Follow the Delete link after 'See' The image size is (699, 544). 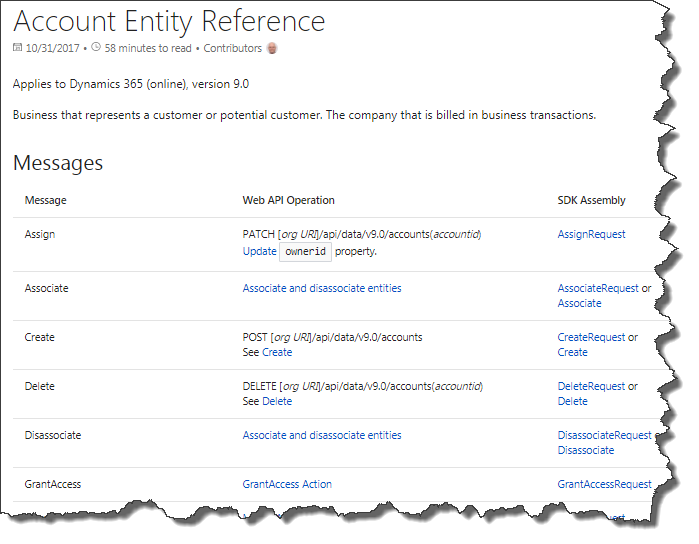click(277, 401)
